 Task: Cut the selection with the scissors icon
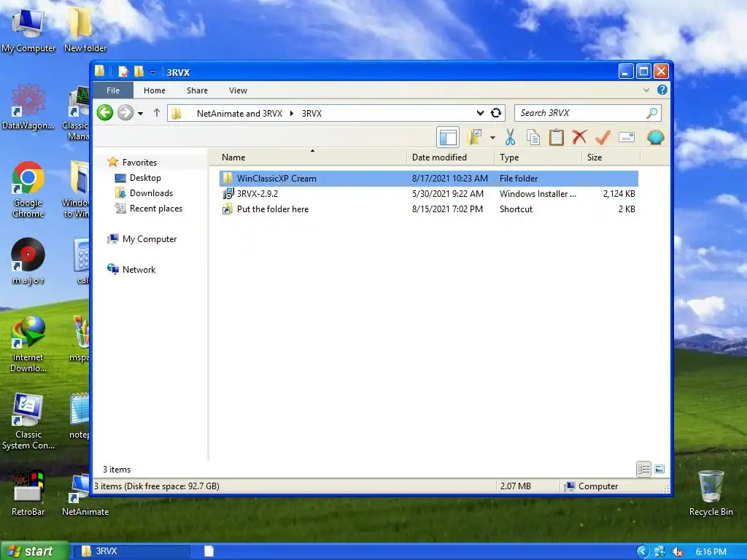[510, 138]
